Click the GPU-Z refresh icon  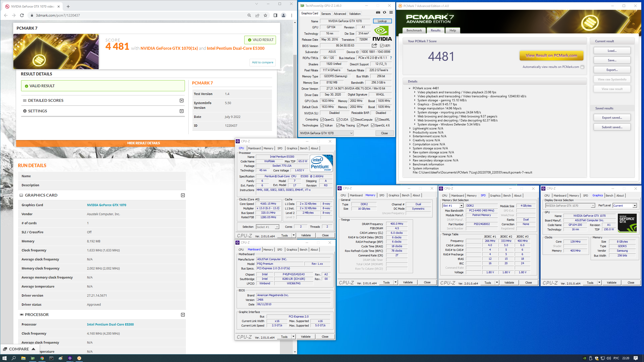(384, 13)
